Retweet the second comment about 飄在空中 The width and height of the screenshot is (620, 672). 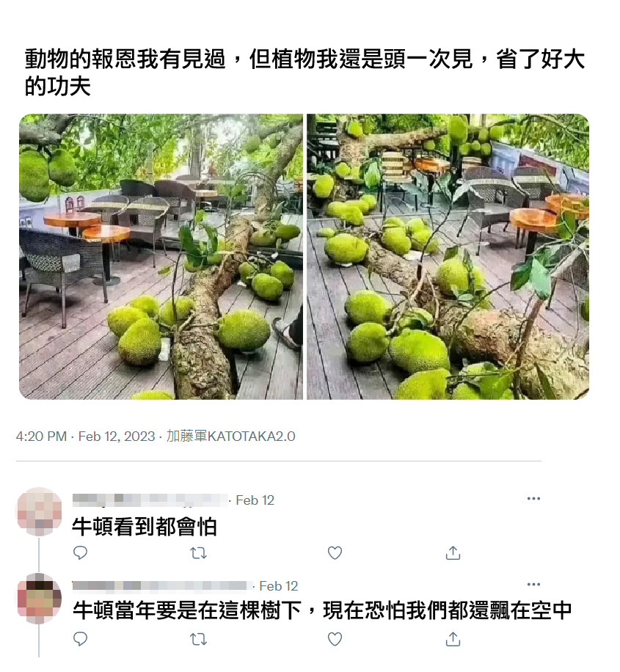[198, 639]
